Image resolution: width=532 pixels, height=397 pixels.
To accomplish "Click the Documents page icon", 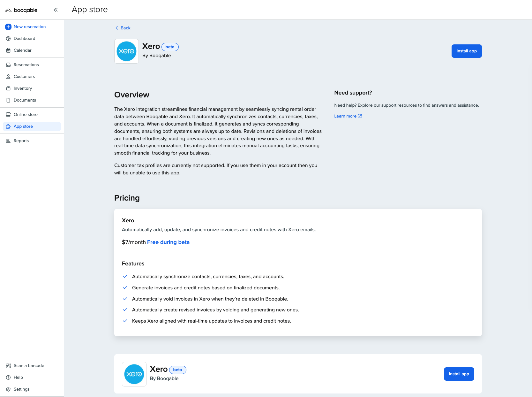I will coord(8,100).
